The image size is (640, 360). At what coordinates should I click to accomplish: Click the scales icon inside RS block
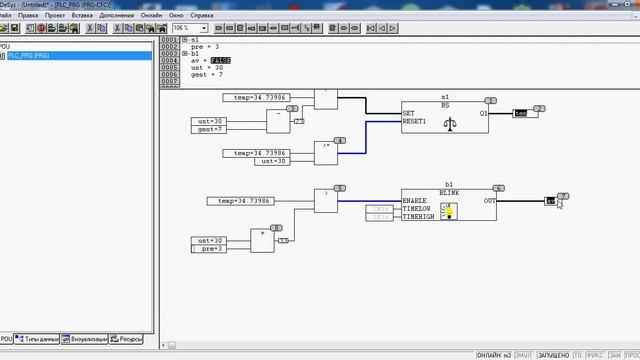[449, 124]
